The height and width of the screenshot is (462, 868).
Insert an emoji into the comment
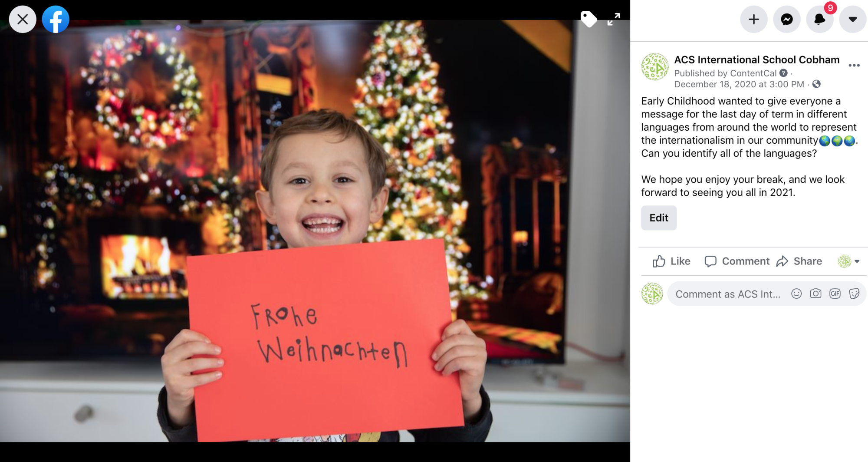pyautogui.click(x=796, y=294)
